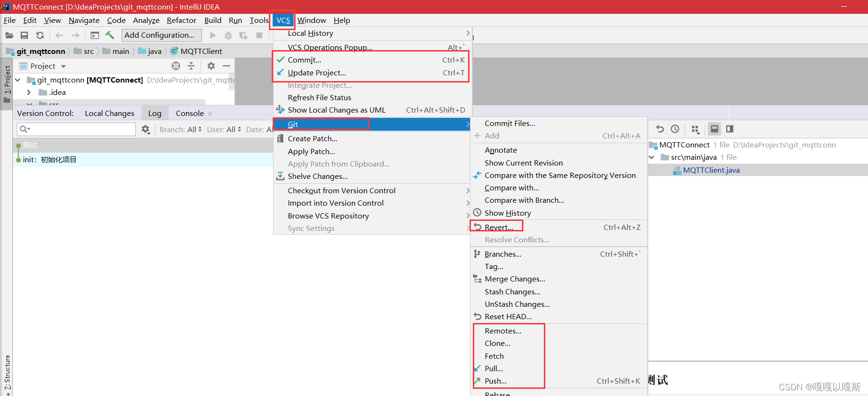Choose Push... in Git submenu
868x396 pixels.
(x=559, y=381)
